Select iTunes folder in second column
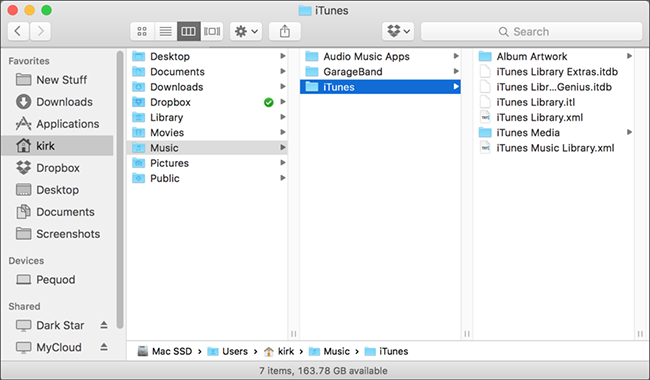This screenshot has width=650, height=380. coord(380,87)
